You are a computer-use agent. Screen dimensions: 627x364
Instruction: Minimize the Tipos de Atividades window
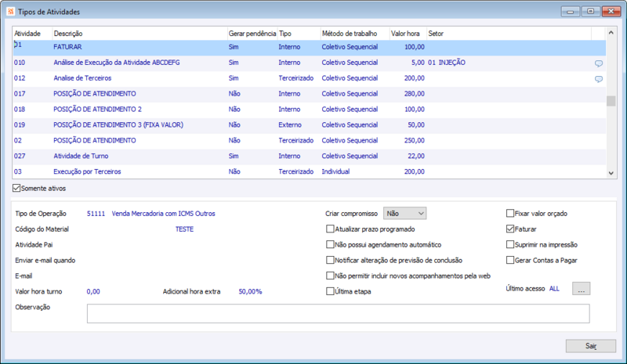570,11
